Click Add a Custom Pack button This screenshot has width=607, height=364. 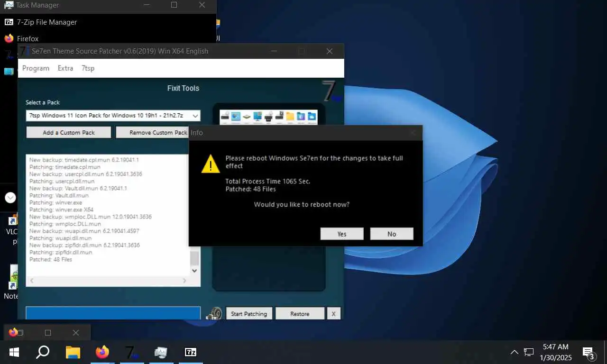click(69, 132)
